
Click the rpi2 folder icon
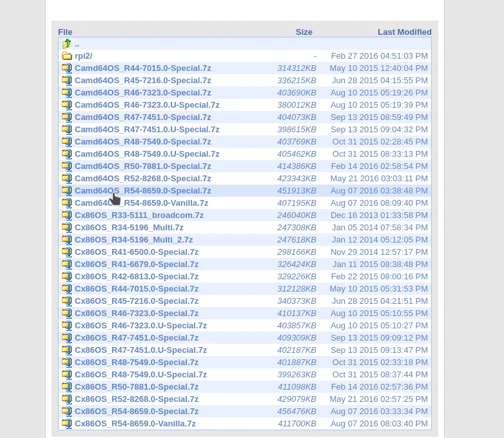pyautogui.click(x=67, y=56)
